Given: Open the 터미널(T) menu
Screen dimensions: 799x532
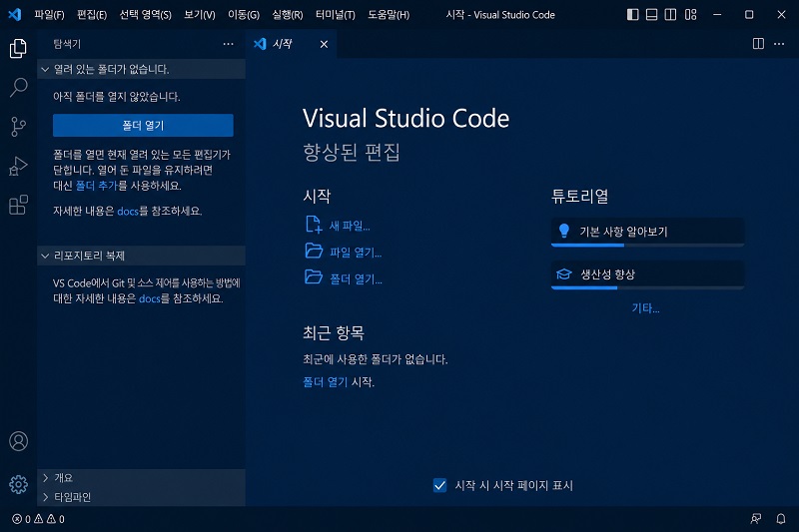Looking at the screenshot, I should [x=336, y=15].
